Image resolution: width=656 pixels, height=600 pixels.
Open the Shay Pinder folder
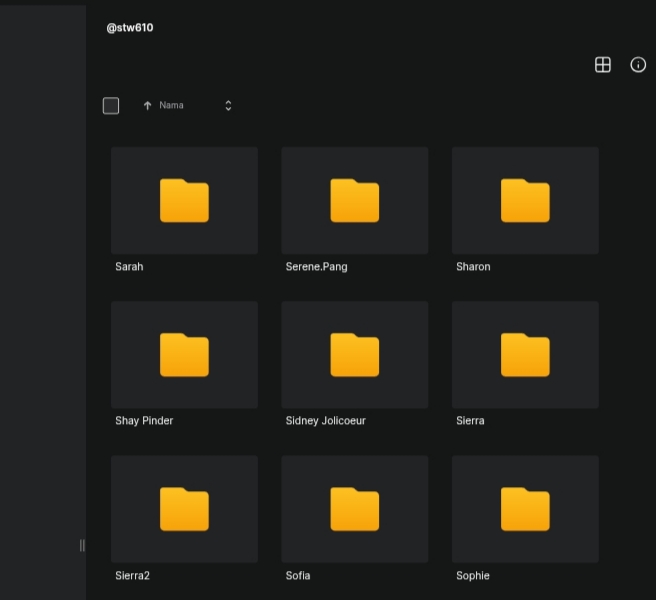(184, 355)
